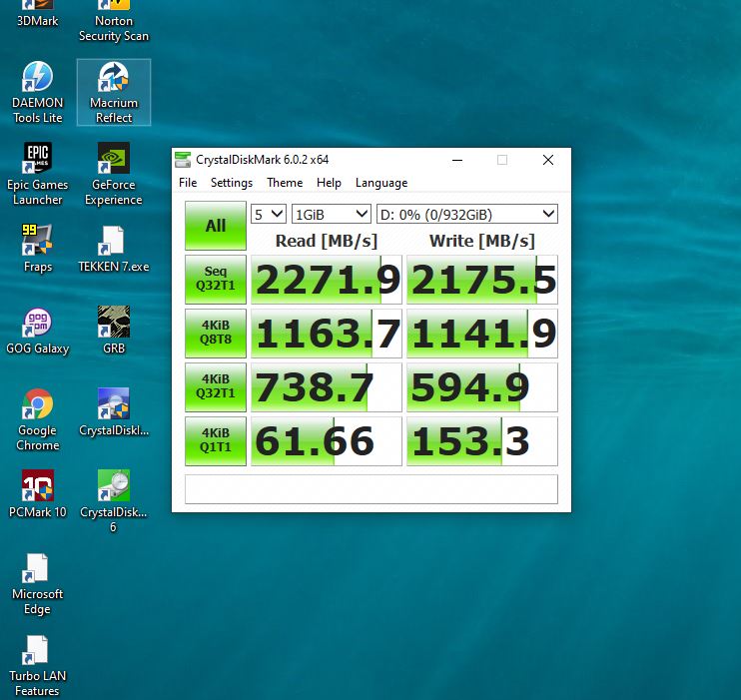Close the CrystalDiskMark window

pos(548,160)
